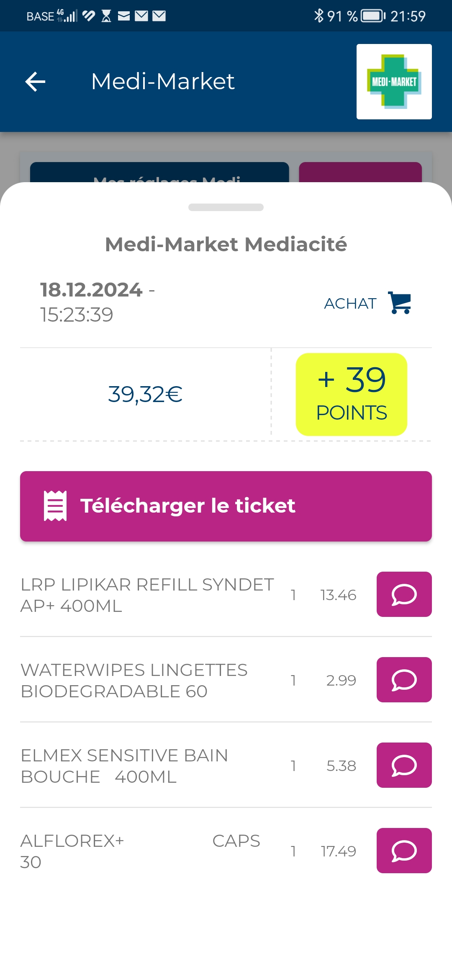
Task: Tap the Medi-Market header title
Action: pyautogui.click(x=163, y=81)
